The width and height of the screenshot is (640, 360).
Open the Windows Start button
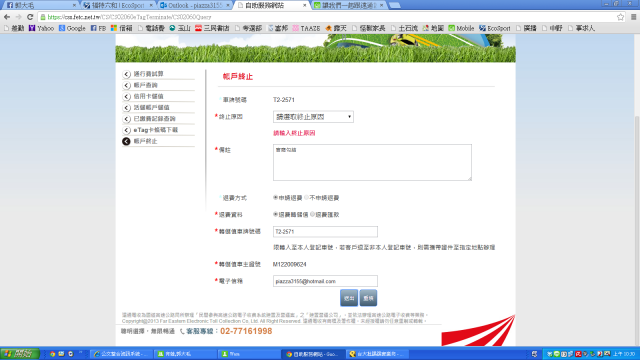(x=20, y=354)
